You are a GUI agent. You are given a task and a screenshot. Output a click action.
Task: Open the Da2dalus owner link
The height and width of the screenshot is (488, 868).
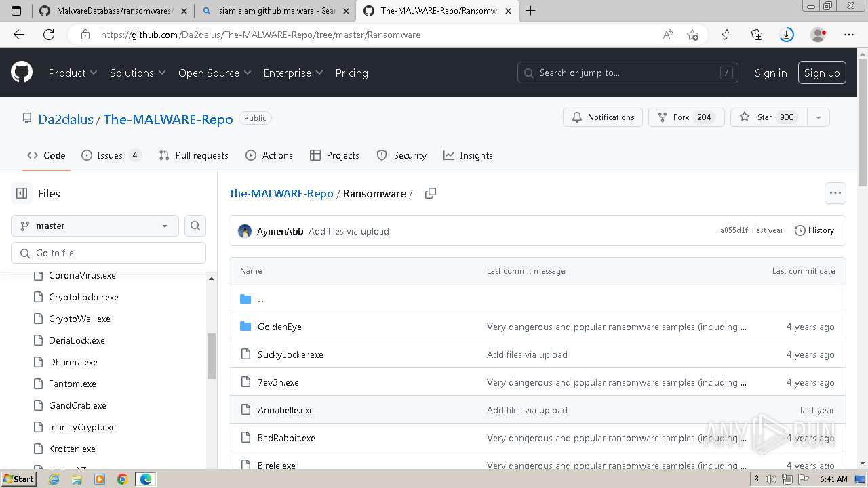[x=66, y=119]
